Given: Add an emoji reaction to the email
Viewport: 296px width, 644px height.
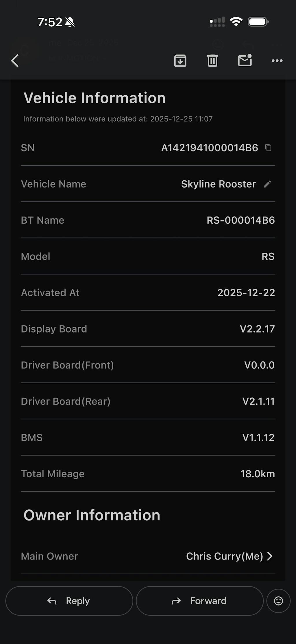Looking at the screenshot, I should tap(278, 601).
